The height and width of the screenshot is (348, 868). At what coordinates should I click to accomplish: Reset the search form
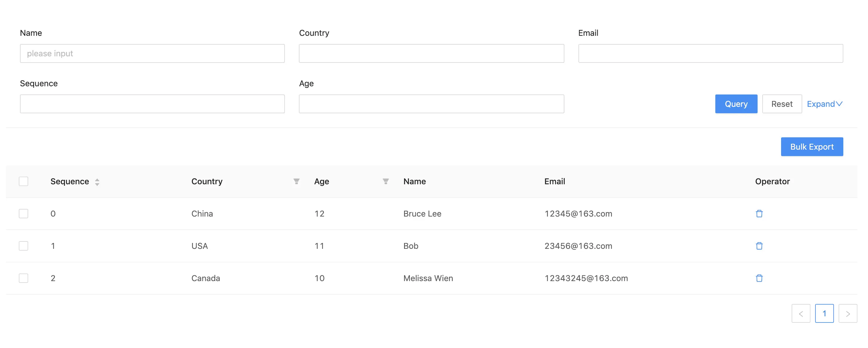pos(782,104)
